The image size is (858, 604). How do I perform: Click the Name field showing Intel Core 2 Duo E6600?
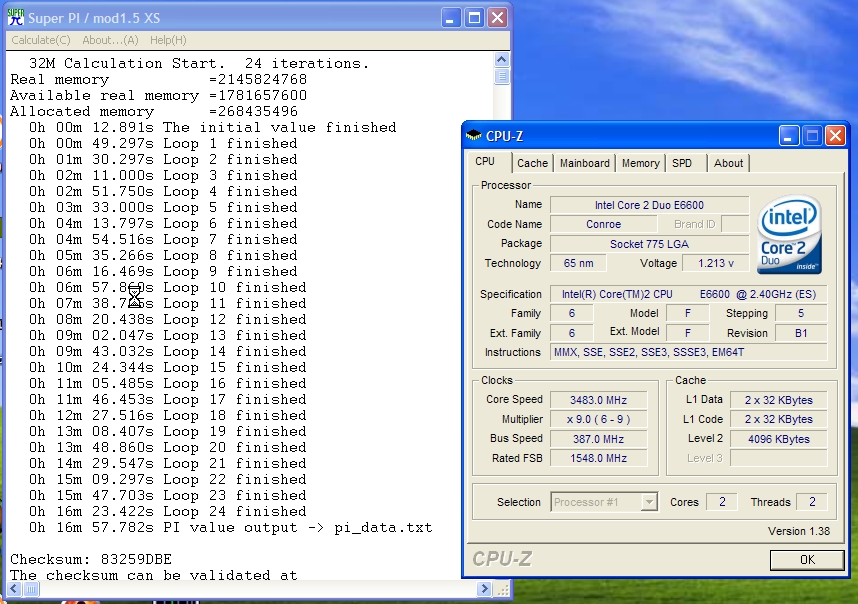pyautogui.click(x=649, y=205)
